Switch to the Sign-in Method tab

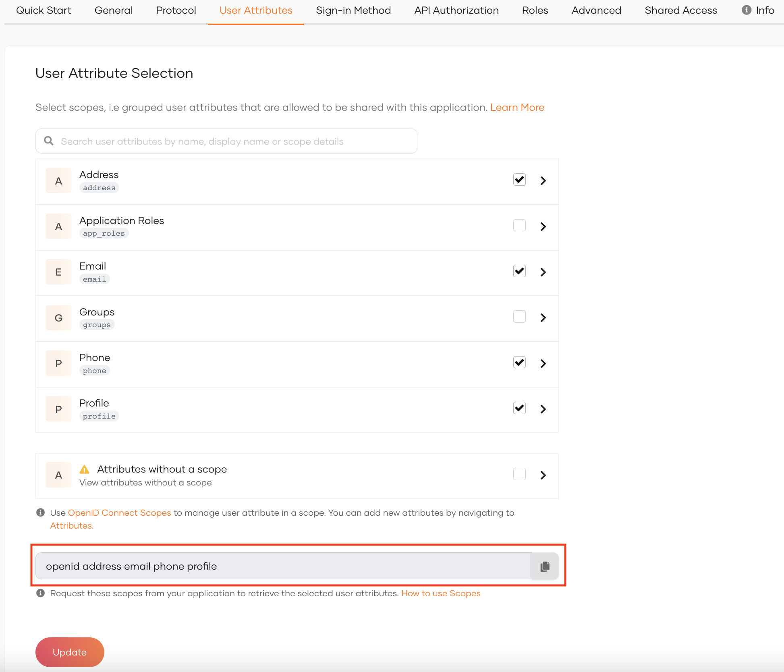pos(353,10)
